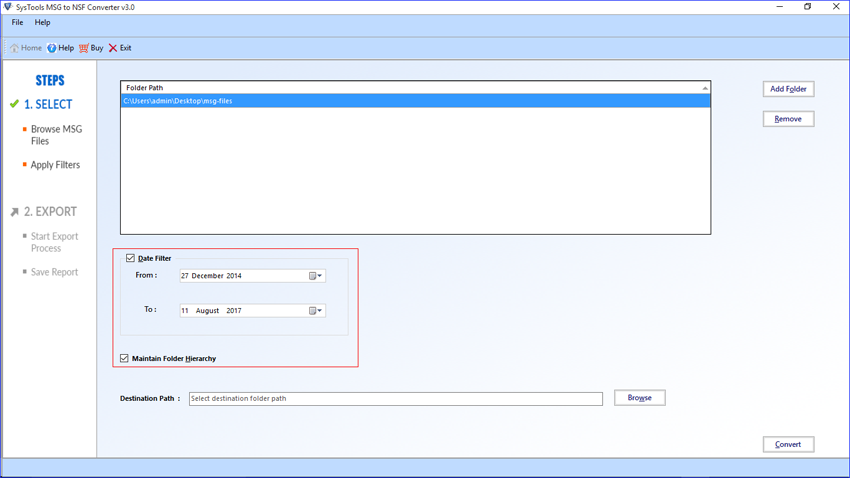The width and height of the screenshot is (850, 478).
Task: Close the SysTools converter window
Action: (836, 7)
